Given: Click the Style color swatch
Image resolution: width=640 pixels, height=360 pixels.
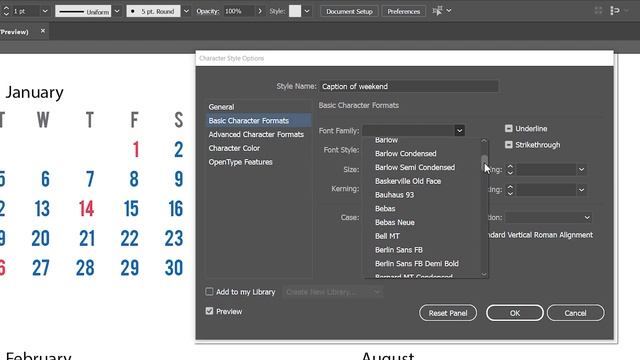Looking at the screenshot, I should click(x=295, y=11).
